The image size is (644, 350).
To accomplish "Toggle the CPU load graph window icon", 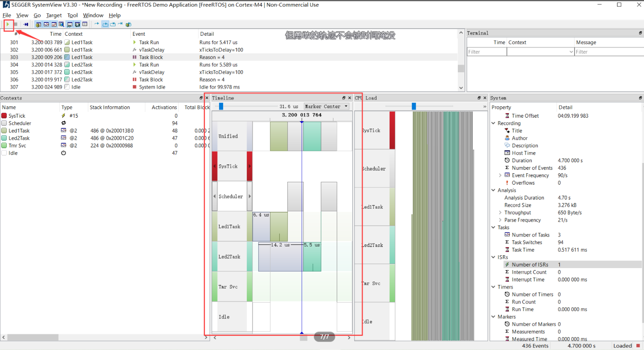I will (54, 24).
